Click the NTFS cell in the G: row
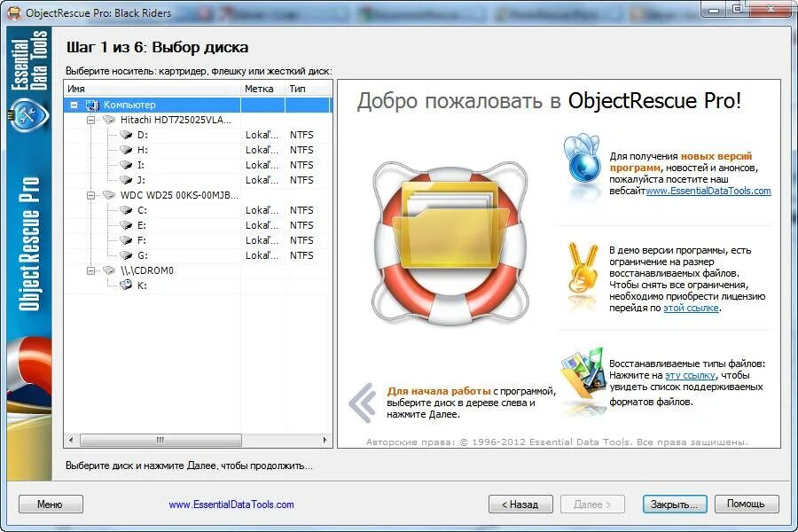This screenshot has height=532, width=798. click(x=301, y=255)
